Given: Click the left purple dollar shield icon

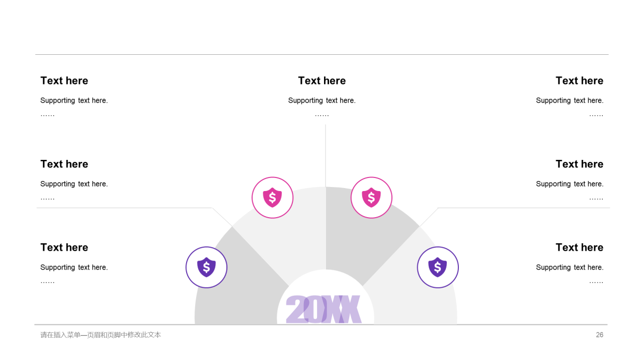Looking at the screenshot, I should (x=206, y=267).
